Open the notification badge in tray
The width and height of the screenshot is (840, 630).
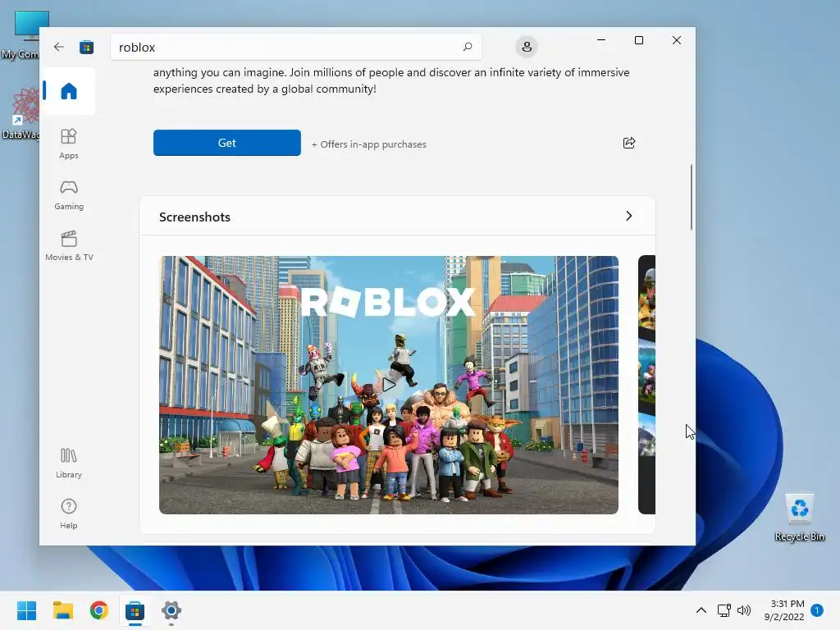point(817,610)
